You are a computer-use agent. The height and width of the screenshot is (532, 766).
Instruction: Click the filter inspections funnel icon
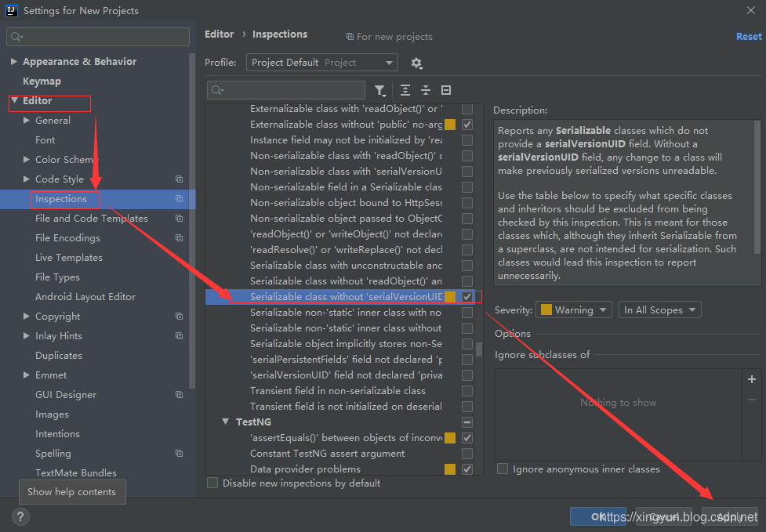pos(379,90)
